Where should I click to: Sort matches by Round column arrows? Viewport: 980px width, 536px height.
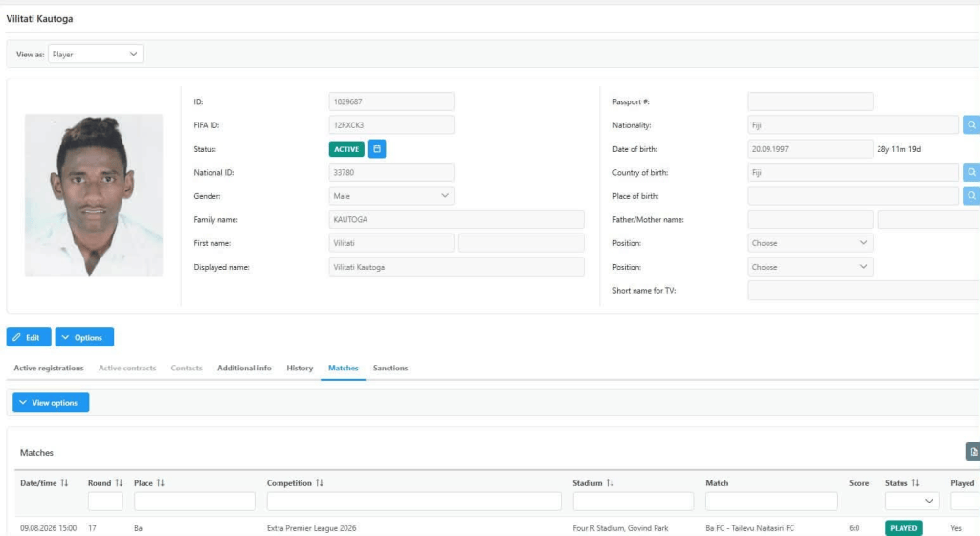click(x=119, y=483)
